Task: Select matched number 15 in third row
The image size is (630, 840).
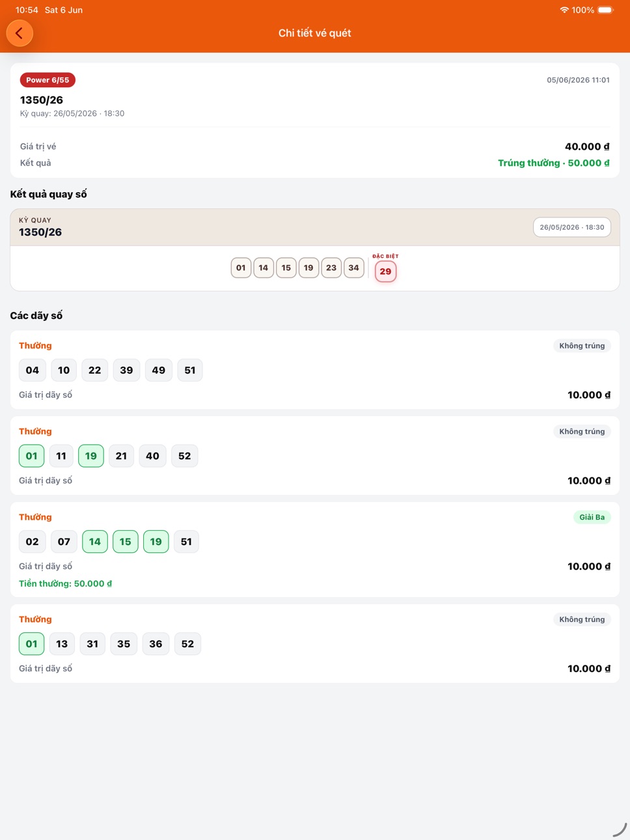Action: coord(126,542)
